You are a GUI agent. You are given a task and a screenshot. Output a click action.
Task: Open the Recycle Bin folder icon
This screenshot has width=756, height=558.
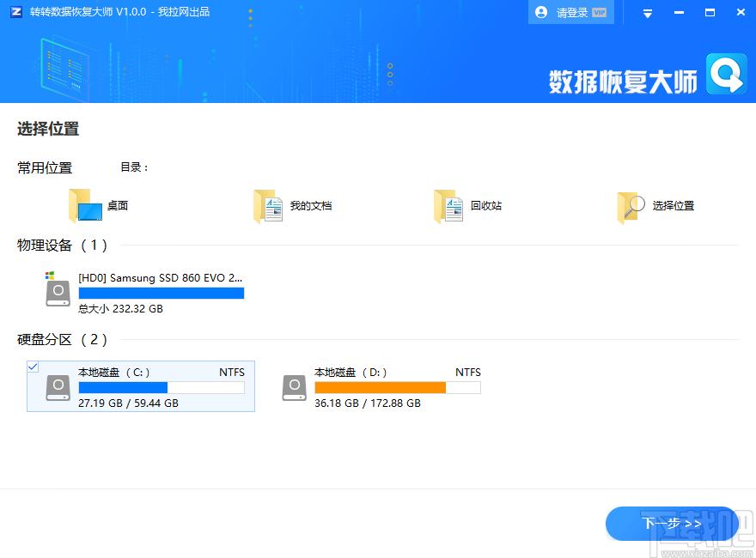tap(448, 206)
